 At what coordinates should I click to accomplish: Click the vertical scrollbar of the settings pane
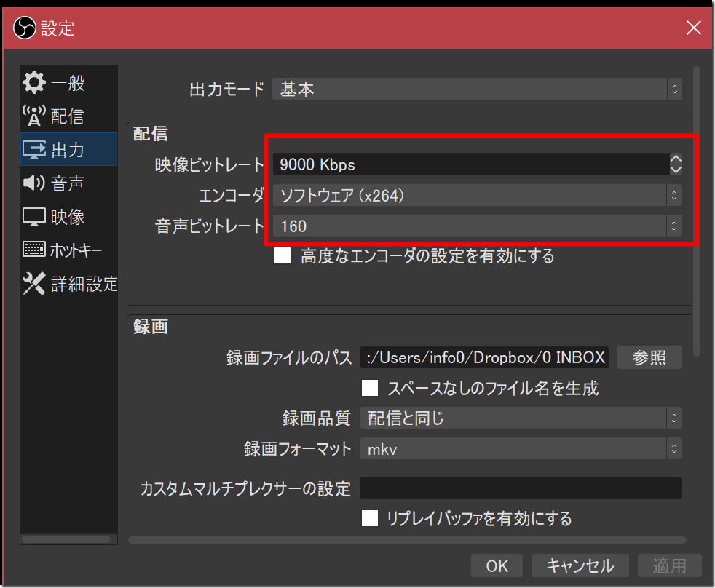pyautogui.click(x=696, y=211)
